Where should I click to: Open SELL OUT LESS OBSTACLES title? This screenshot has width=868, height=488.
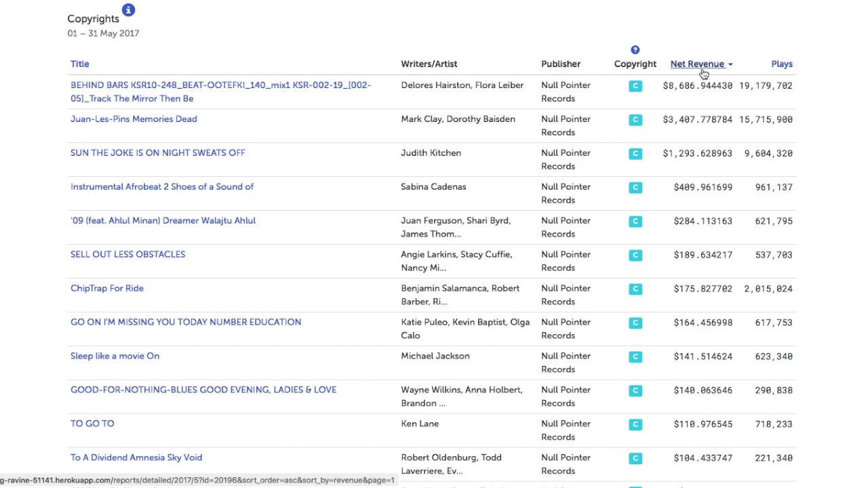pyautogui.click(x=127, y=254)
